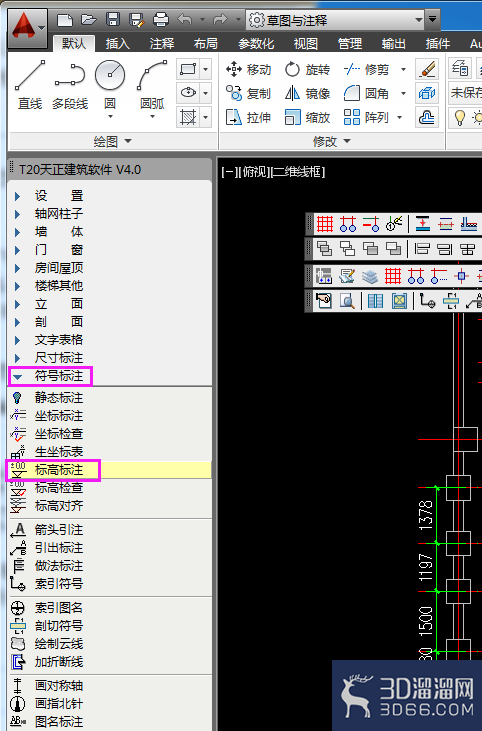Click the Open file folder icon
Image resolution: width=482 pixels, height=731 pixels.
89,20
